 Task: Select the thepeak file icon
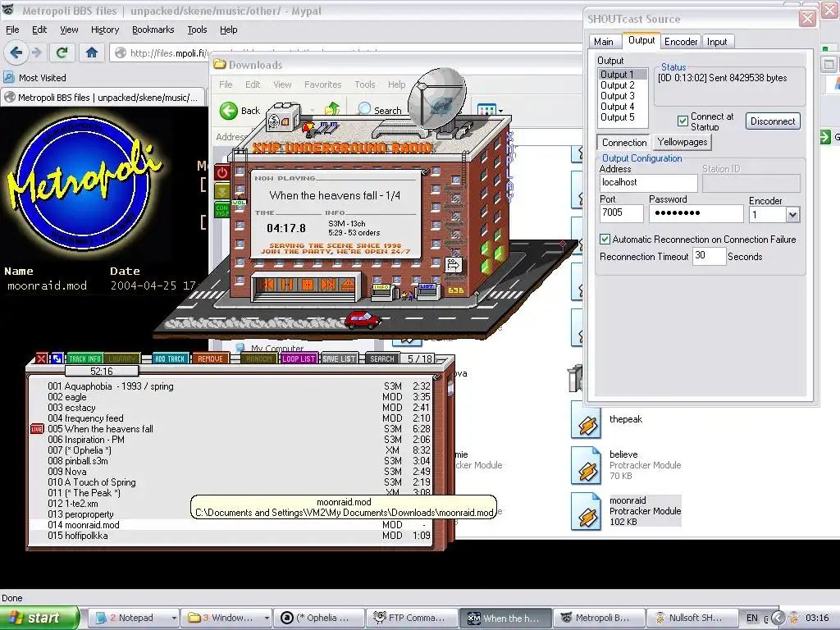tap(586, 421)
